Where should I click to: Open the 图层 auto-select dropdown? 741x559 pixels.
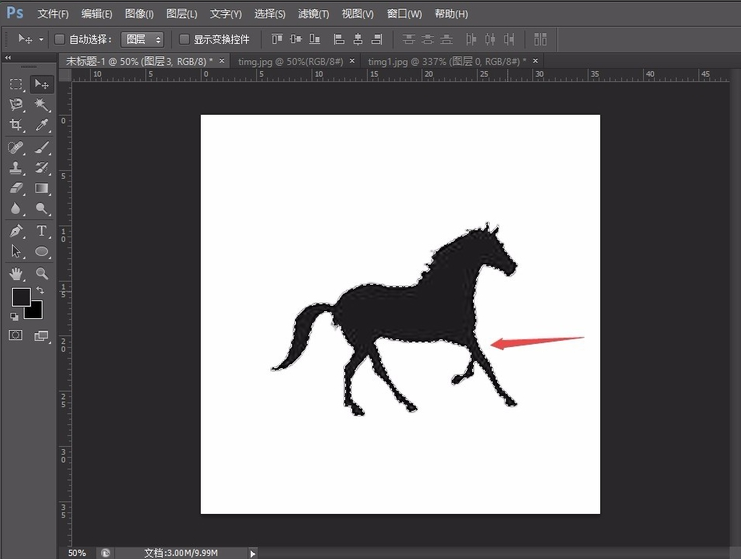click(142, 39)
